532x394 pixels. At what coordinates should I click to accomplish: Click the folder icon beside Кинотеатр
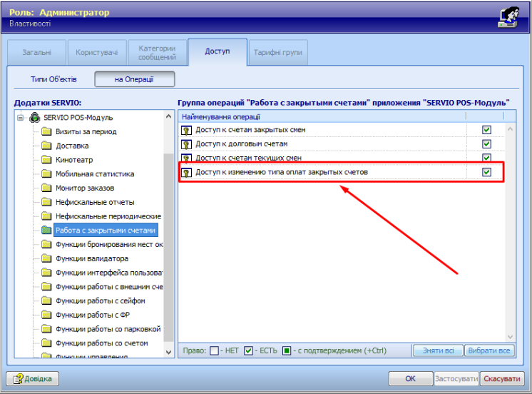point(46,160)
